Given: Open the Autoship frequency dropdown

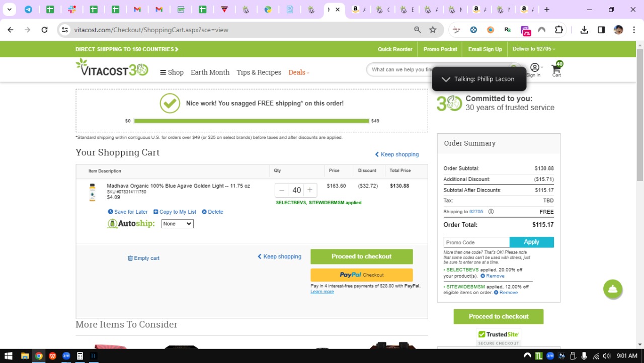Looking at the screenshot, I should pyautogui.click(x=177, y=224).
